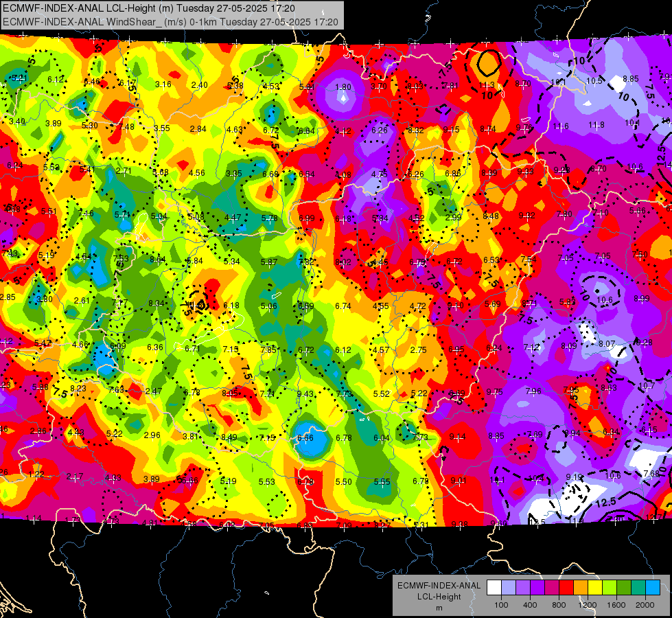Click the shear value 2.61
The image size is (672, 618).
[x=82, y=300]
